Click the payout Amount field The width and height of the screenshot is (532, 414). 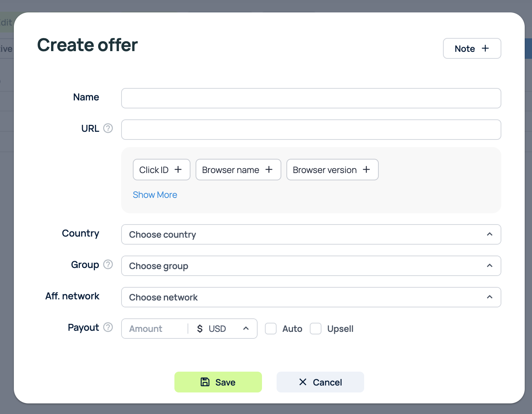coord(155,329)
